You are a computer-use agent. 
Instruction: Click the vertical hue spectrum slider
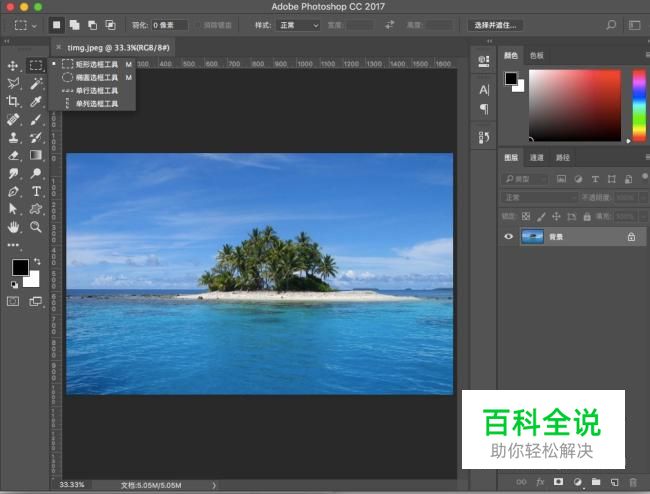[x=639, y=106]
